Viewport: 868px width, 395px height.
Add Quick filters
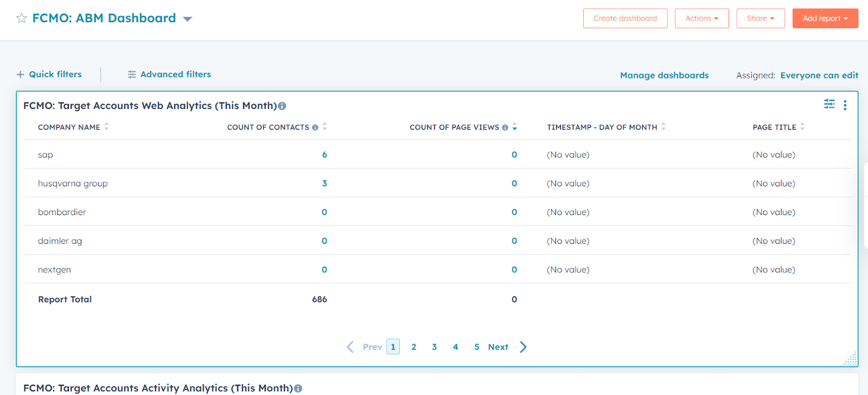[x=49, y=74]
